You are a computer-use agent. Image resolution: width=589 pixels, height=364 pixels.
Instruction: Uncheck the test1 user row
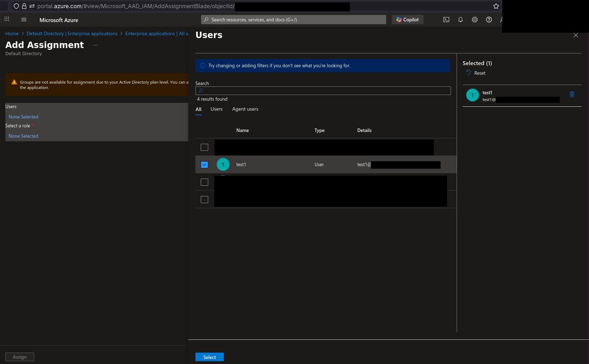tap(204, 164)
